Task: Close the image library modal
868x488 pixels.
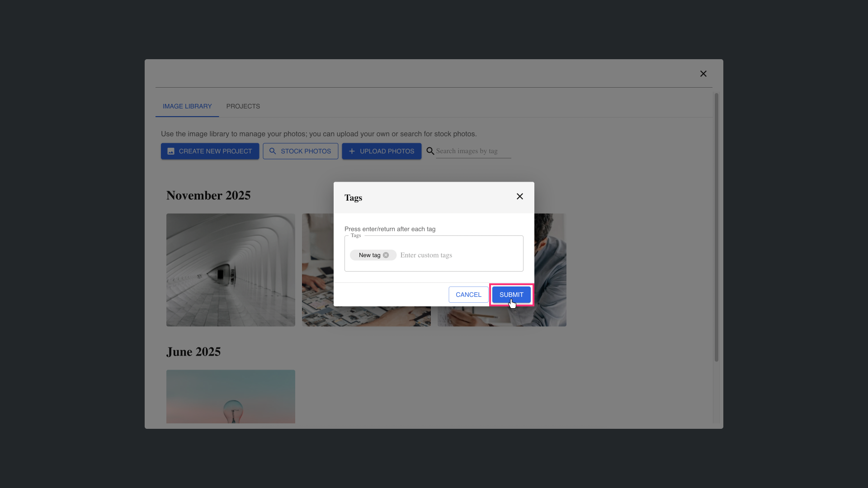Action: point(703,74)
